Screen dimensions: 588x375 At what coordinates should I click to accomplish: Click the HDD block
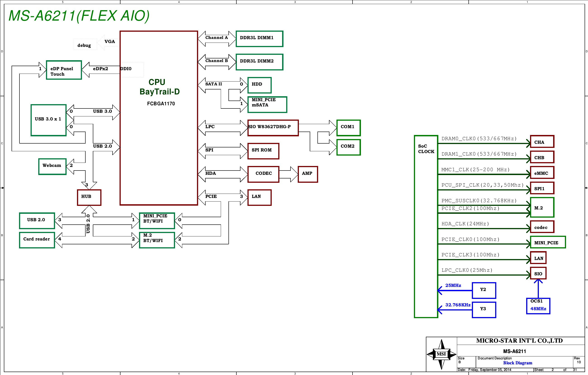pos(259,85)
